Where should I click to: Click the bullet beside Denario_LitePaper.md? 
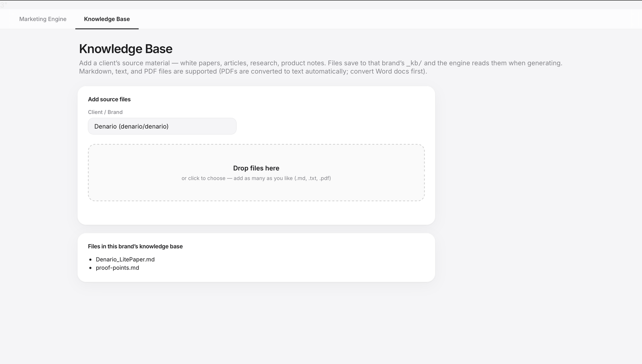[90, 260]
